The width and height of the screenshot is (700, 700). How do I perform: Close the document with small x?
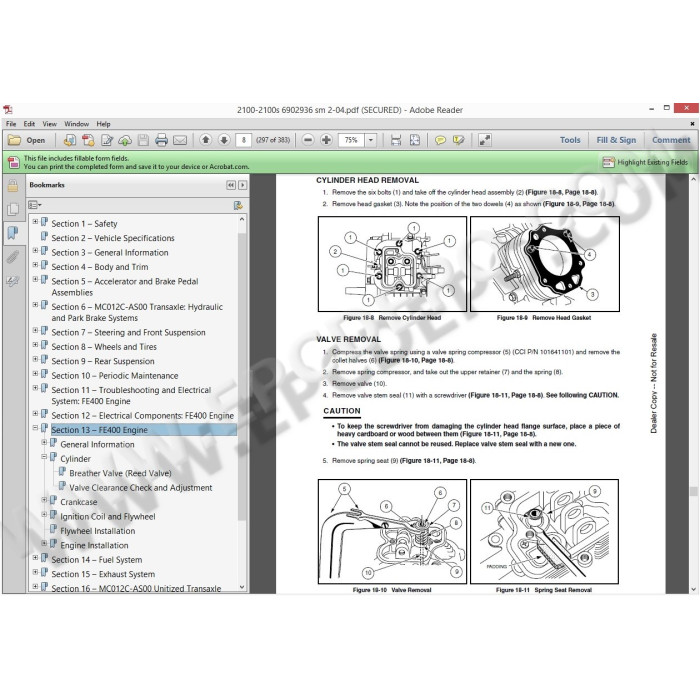point(692,124)
